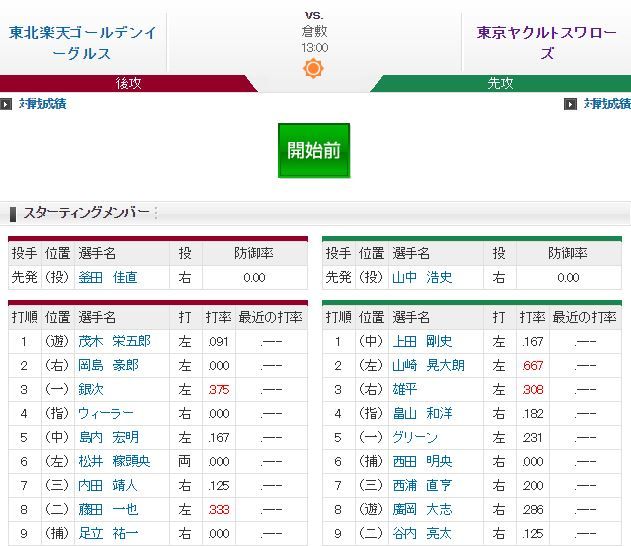The height and width of the screenshot is (546, 631).
Task: Click the green 開始前 status button
Action: pos(314,150)
